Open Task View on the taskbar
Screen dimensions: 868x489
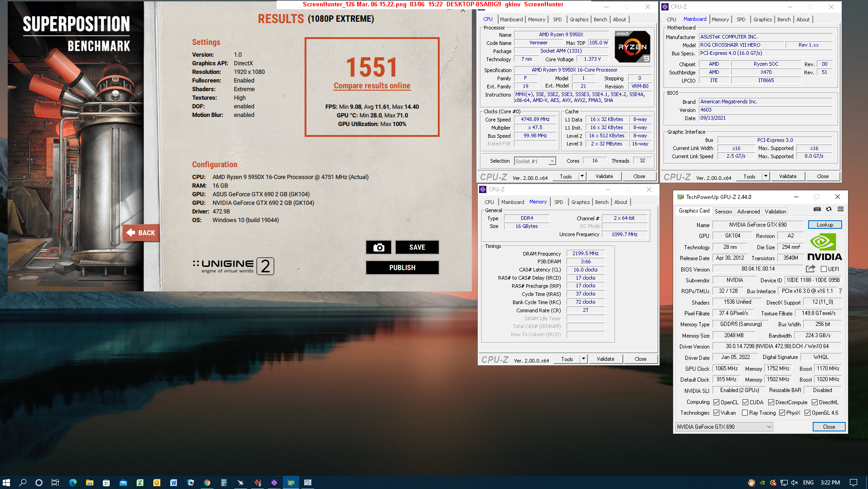(55, 483)
